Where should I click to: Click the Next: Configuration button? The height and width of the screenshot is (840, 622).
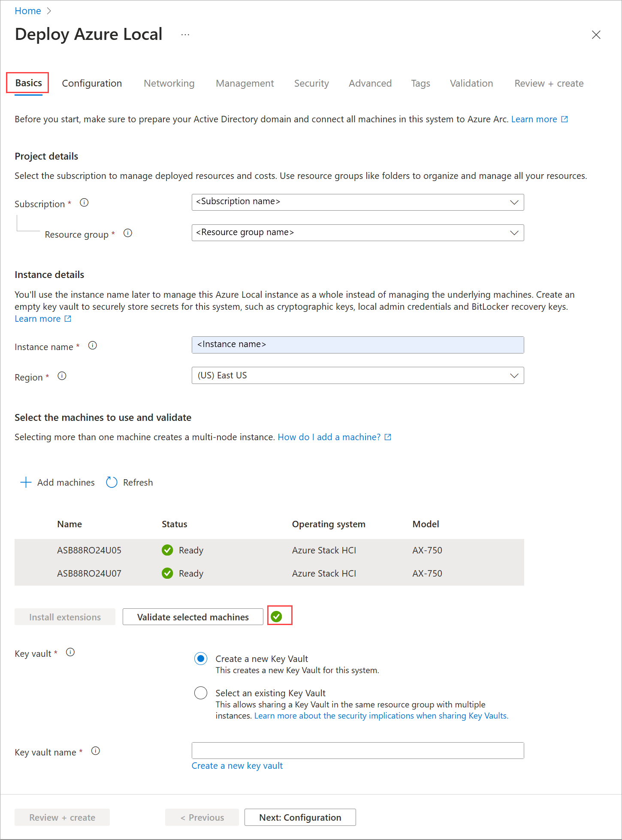click(x=300, y=818)
